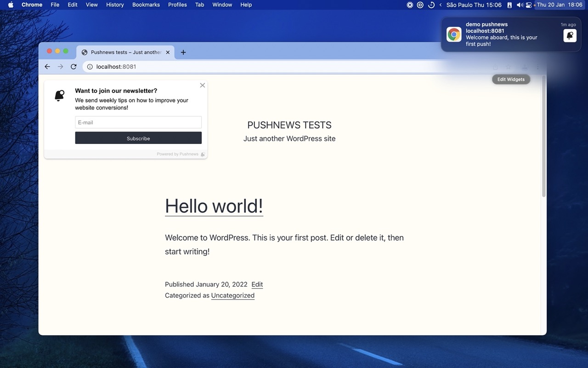Open the Help menu

[246, 5]
